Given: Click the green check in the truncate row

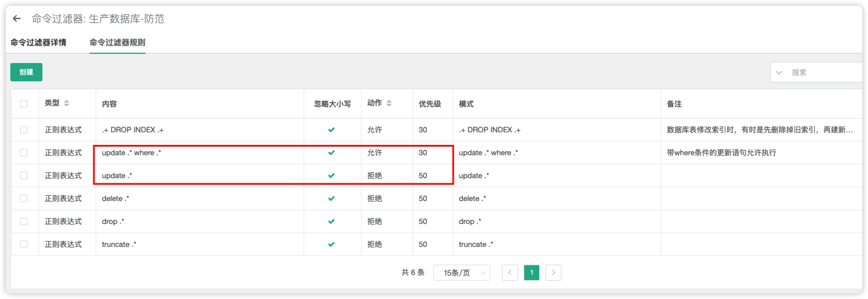Looking at the screenshot, I should click(332, 244).
